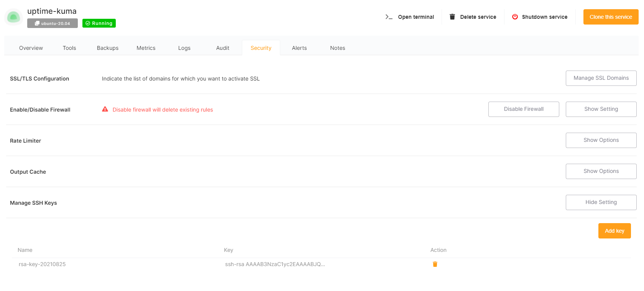Click the green Running status badge

(x=99, y=23)
